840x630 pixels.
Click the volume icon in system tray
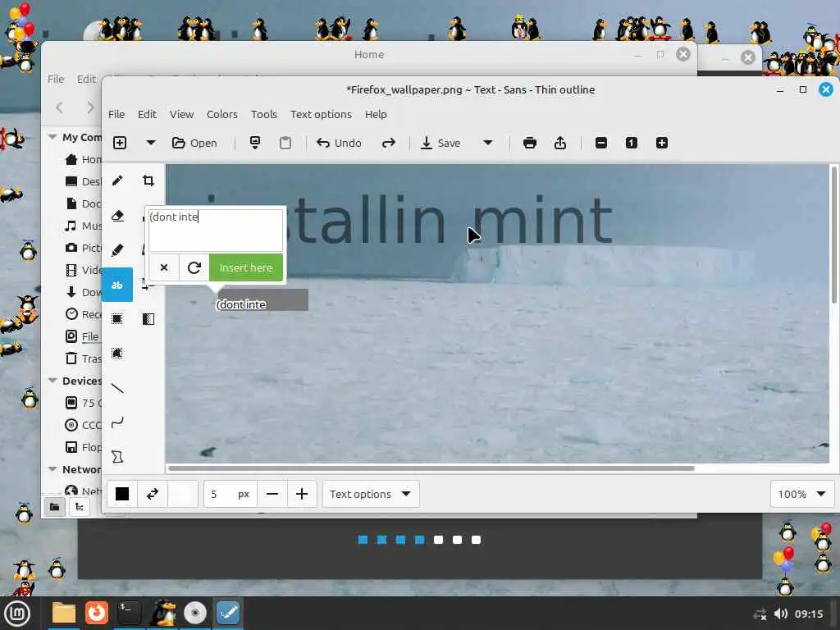point(781,614)
